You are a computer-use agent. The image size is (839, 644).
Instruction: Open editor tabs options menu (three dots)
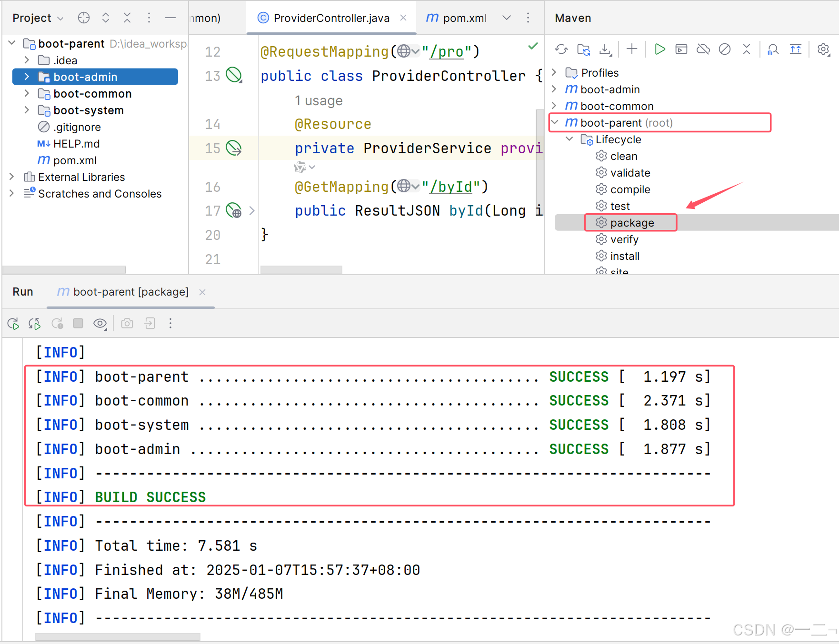pos(528,18)
